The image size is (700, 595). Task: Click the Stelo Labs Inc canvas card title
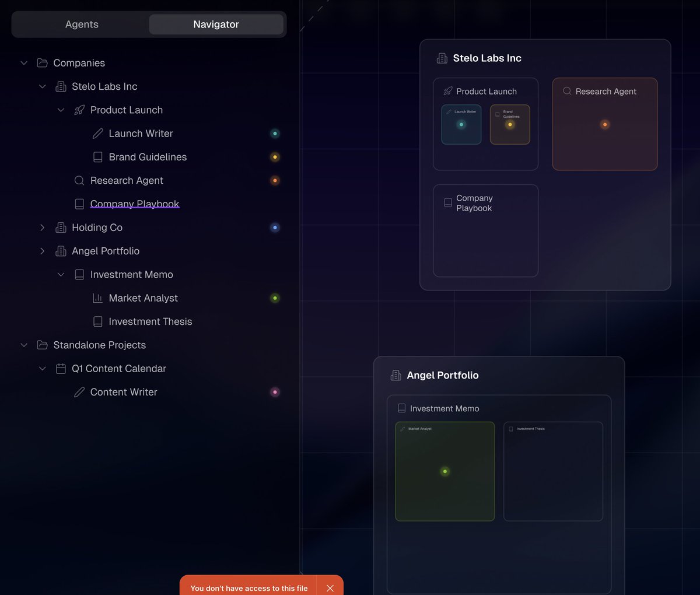tap(487, 58)
